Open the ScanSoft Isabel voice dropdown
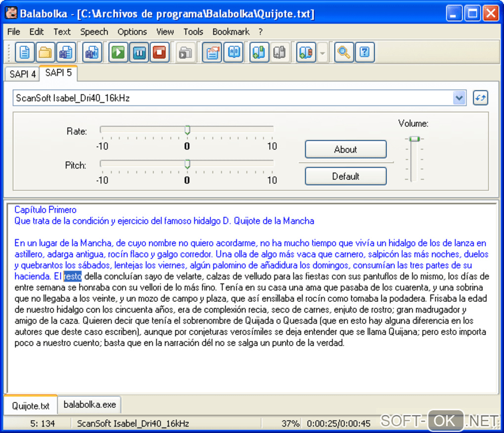 [x=459, y=98]
